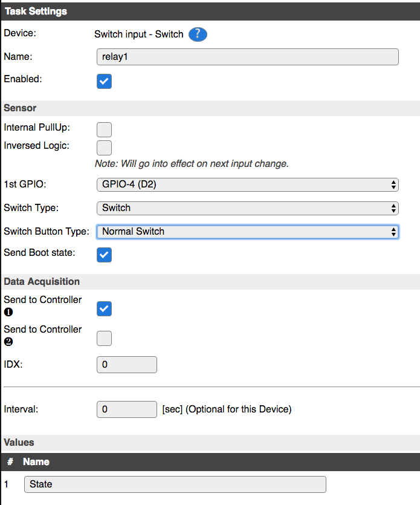Select GPIO-4 (D2) in the GPIO selector
Screen dimensions: 420x505
[x=248, y=184]
